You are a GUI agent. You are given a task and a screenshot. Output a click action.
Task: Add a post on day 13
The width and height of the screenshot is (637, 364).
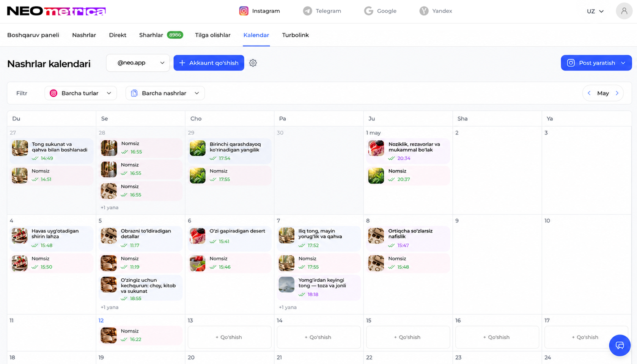coord(229,337)
